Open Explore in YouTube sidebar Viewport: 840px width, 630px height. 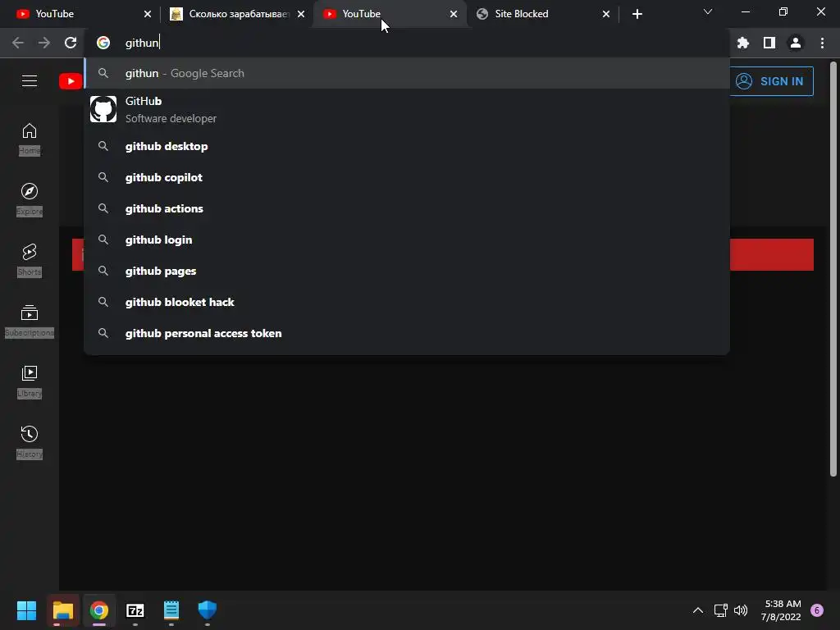30,199
